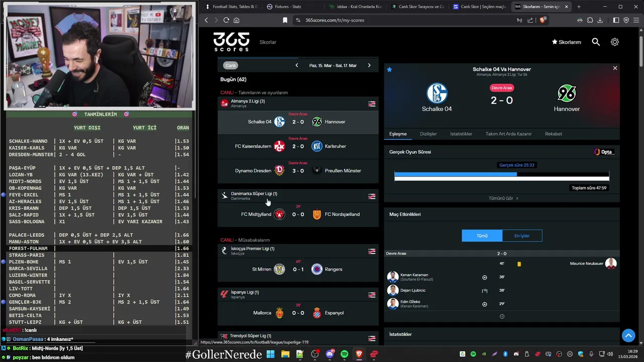
Task: Open the Schalke 04 vs Hannover match row
Action: (x=298, y=122)
